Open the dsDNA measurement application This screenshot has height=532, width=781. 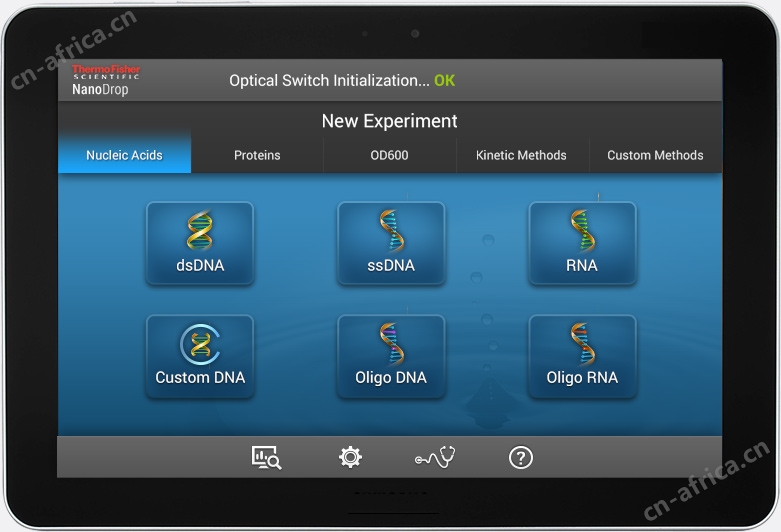[200, 243]
